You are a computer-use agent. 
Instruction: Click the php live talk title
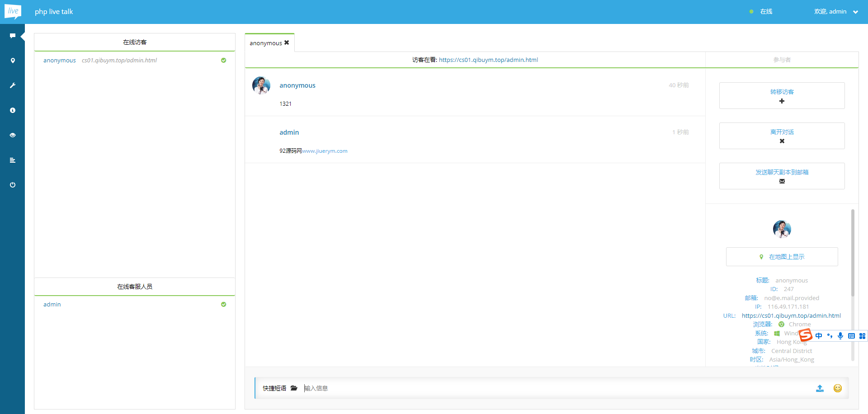(54, 12)
